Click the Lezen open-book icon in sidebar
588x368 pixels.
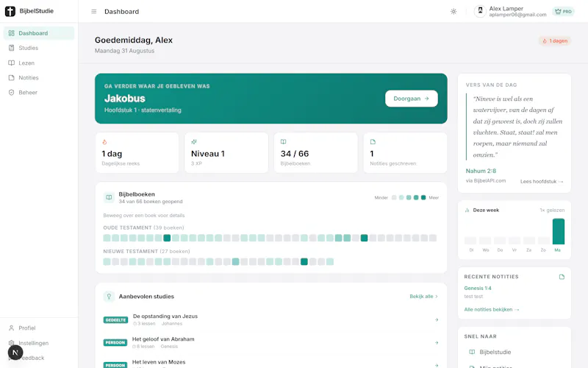(11, 63)
